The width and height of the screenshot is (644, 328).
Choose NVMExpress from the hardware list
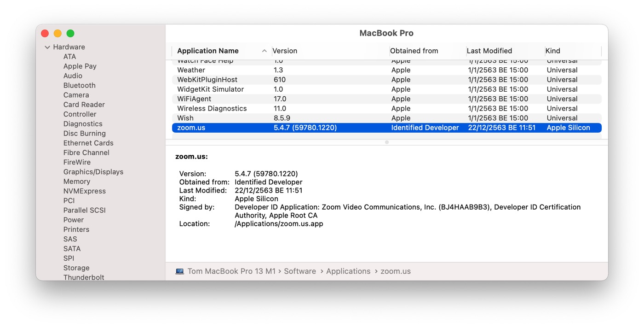click(x=84, y=191)
